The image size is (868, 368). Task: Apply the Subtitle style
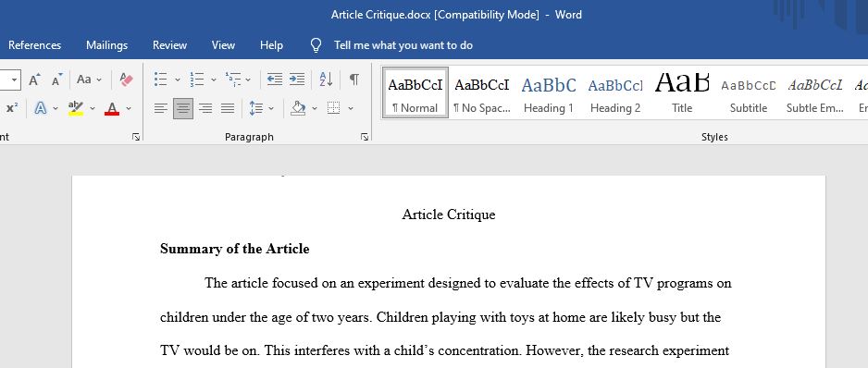pyautogui.click(x=749, y=92)
